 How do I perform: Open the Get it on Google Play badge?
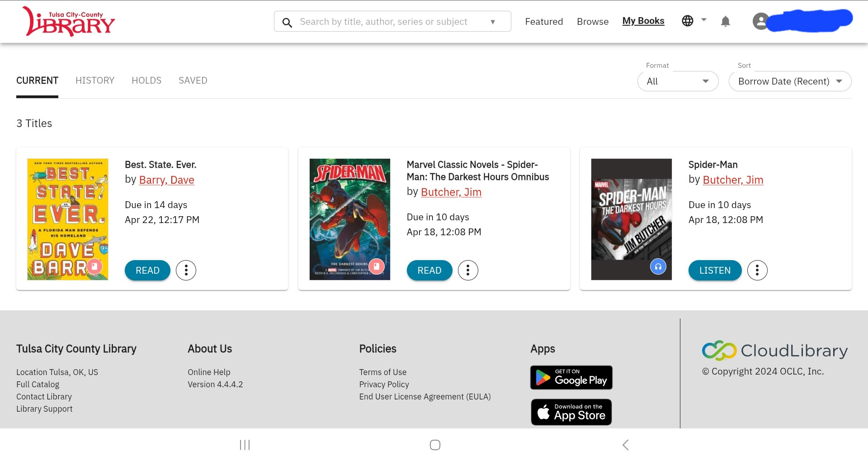(571, 377)
